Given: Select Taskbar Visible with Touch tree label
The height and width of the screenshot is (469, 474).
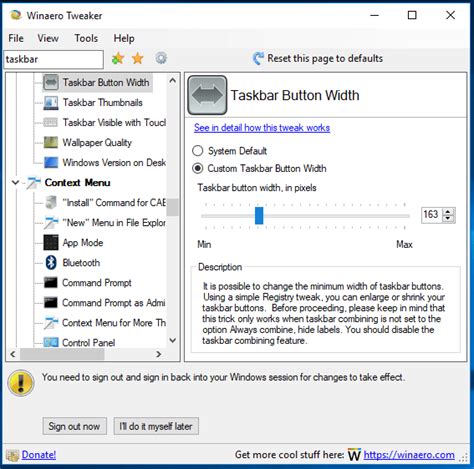Looking at the screenshot, I should (114, 122).
